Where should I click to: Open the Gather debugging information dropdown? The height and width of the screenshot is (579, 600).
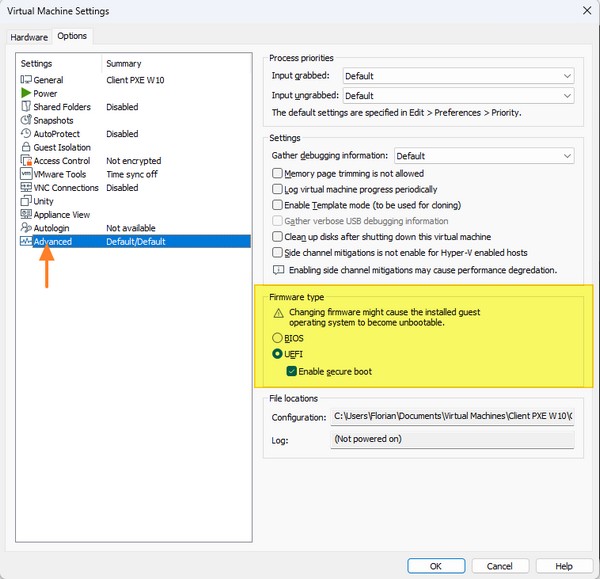tap(484, 156)
